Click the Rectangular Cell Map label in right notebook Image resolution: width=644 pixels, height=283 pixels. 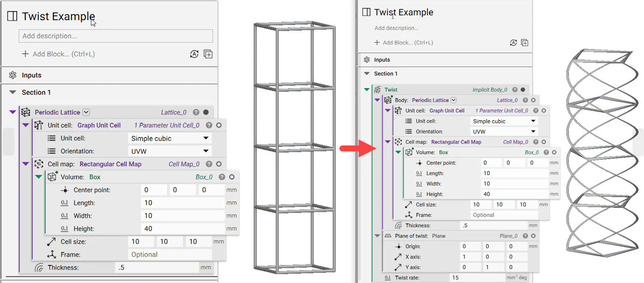tap(456, 142)
